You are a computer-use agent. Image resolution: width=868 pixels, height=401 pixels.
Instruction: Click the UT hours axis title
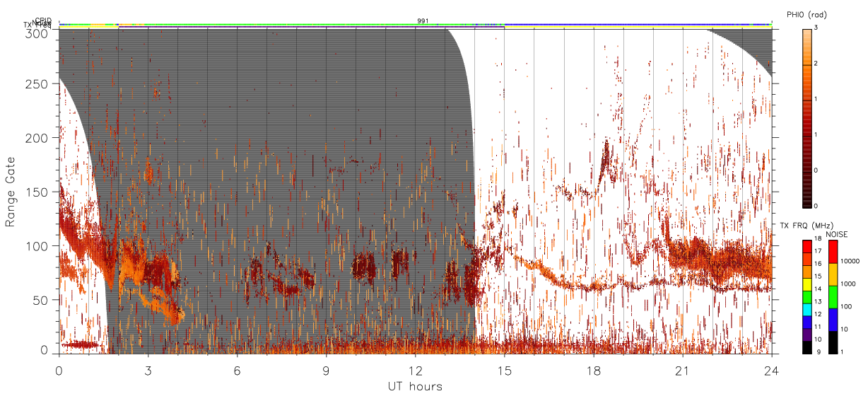[415, 387]
